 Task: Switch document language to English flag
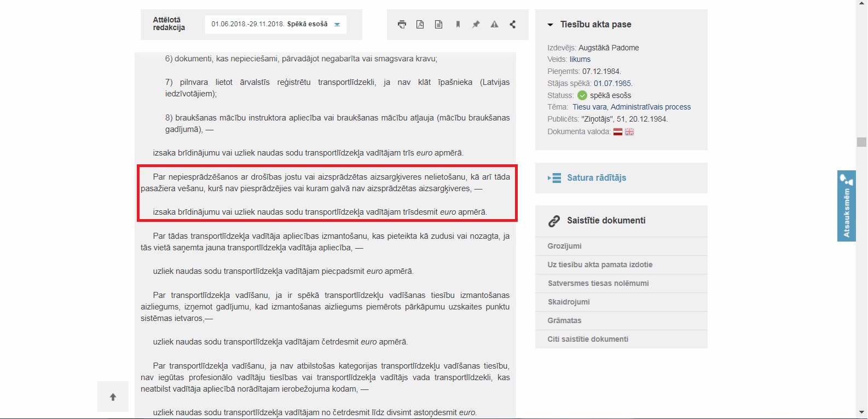tap(629, 132)
